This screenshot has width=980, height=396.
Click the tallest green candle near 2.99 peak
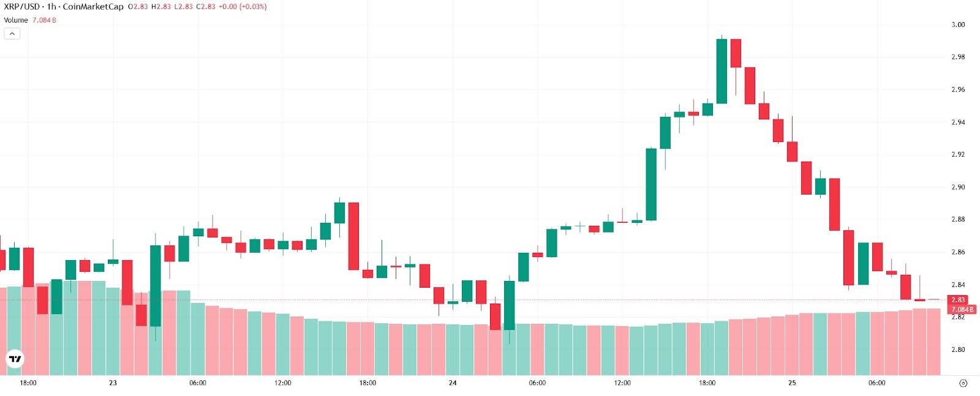coord(722,71)
